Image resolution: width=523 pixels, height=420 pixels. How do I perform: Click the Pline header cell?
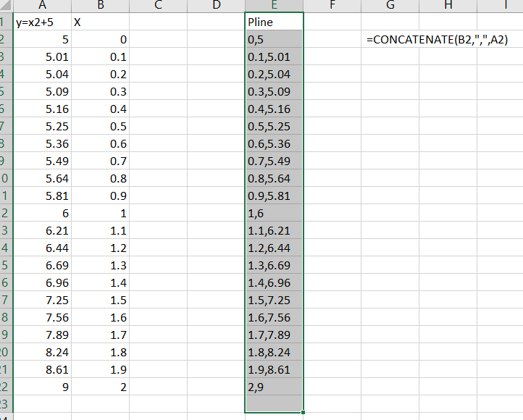[274, 22]
